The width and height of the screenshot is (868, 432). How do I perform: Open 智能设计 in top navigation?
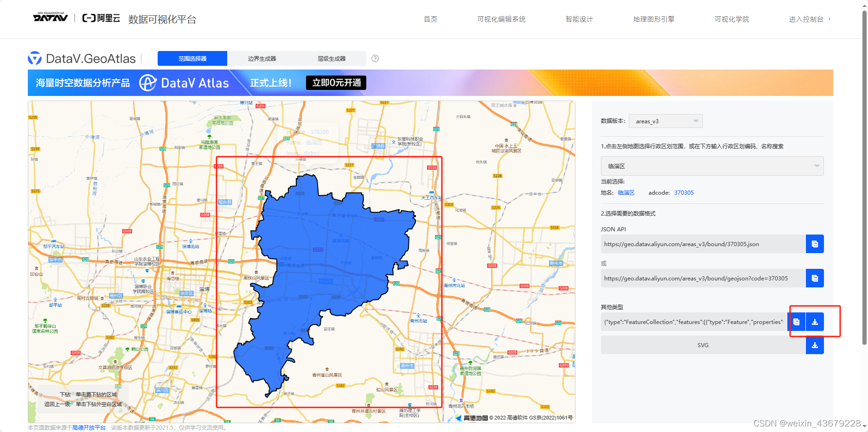click(579, 19)
